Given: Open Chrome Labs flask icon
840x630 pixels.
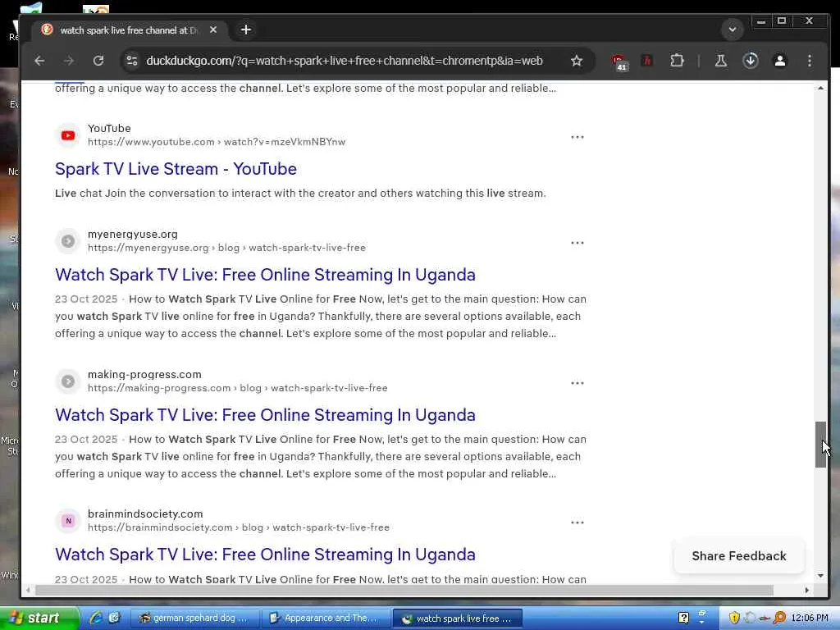Looking at the screenshot, I should 721,61.
